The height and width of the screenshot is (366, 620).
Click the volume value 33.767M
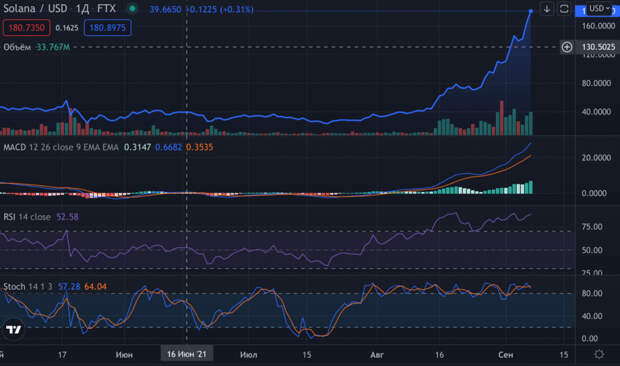tap(53, 47)
